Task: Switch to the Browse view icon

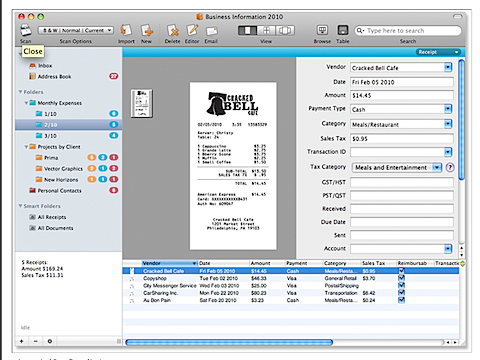Action: coord(322,30)
